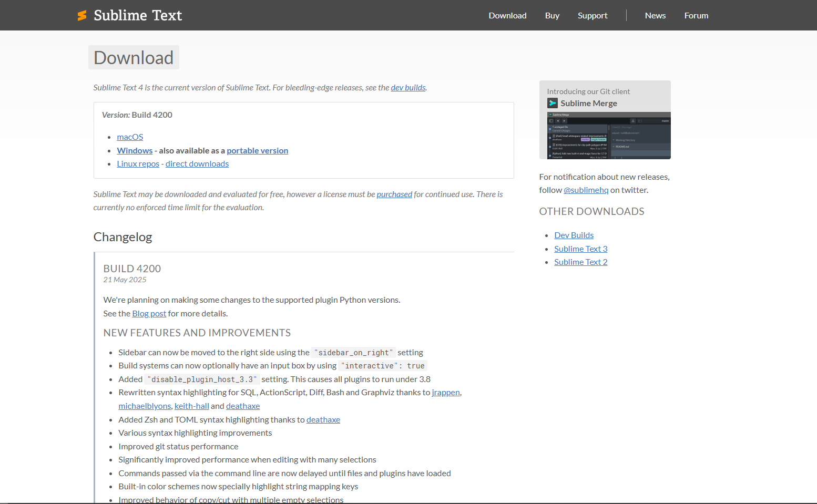Click the Sublime Merge app icon

coord(552,103)
